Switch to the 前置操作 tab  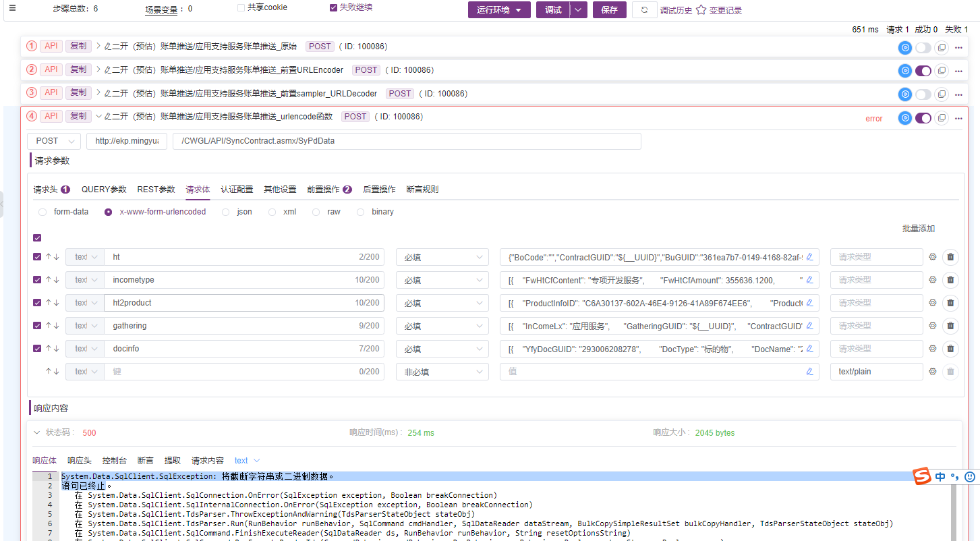click(x=329, y=190)
